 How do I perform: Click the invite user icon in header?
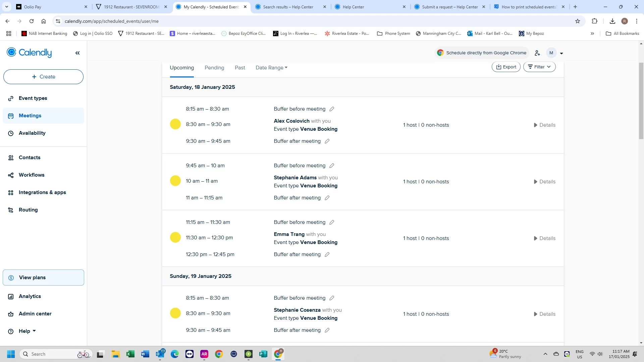pos(537,53)
